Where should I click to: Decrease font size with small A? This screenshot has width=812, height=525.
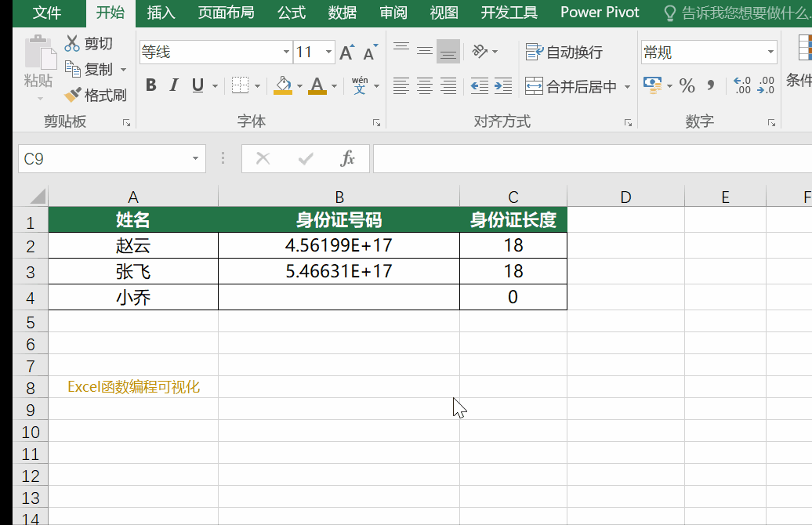[370, 52]
